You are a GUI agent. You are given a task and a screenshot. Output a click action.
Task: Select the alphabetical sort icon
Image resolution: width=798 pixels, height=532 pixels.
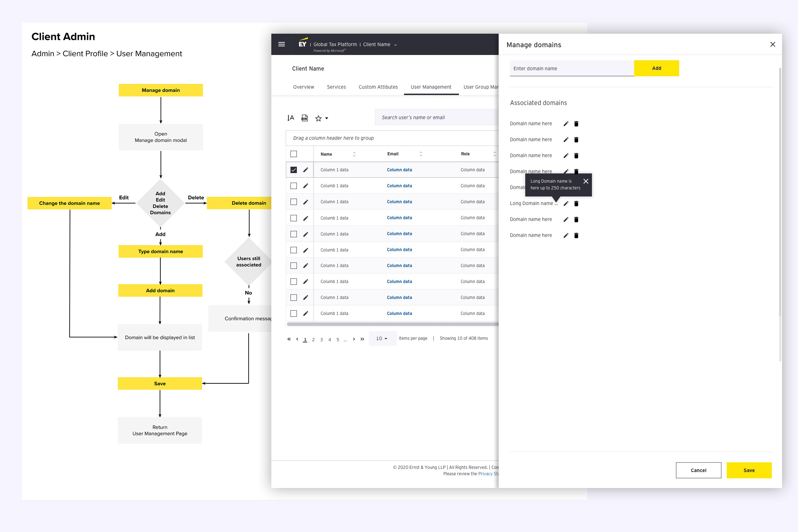point(290,118)
